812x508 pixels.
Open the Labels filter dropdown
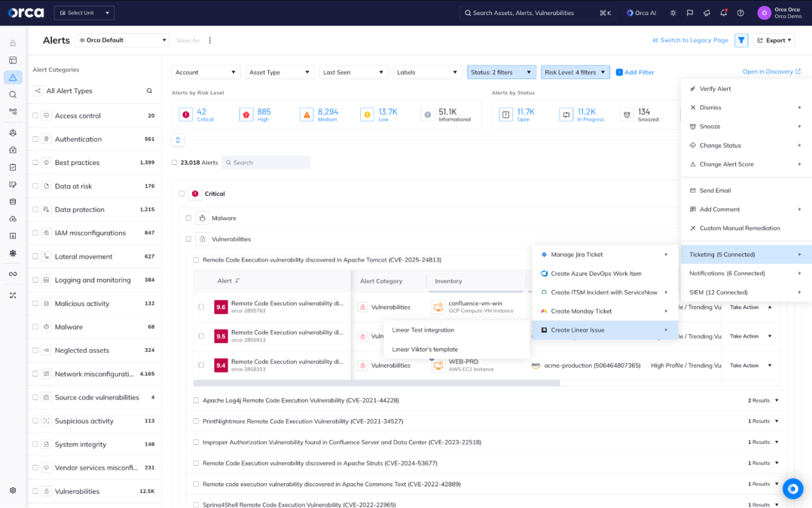point(427,72)
